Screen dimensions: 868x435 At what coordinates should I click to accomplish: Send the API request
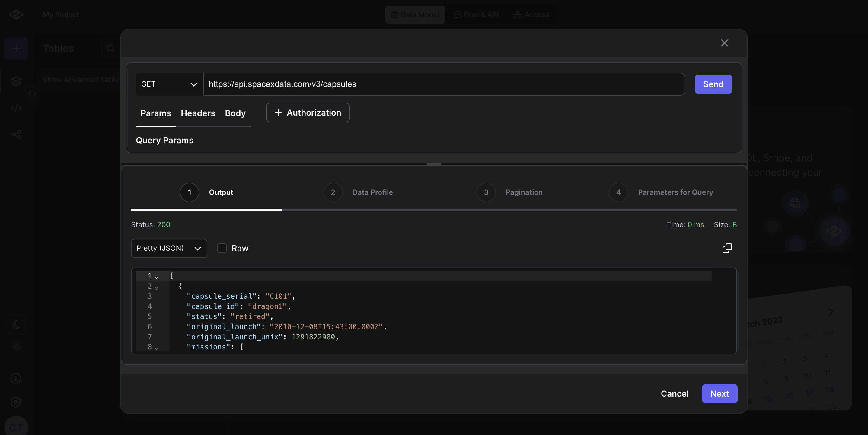(713, 84)
